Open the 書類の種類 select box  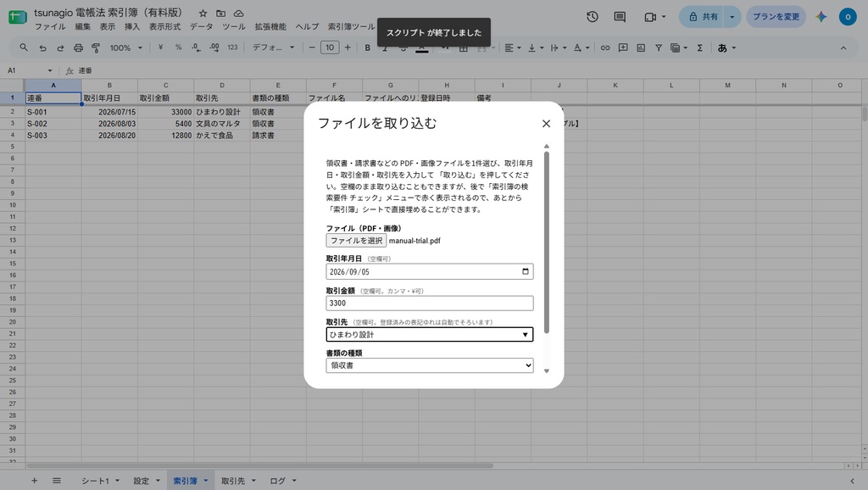pos(430,365)
